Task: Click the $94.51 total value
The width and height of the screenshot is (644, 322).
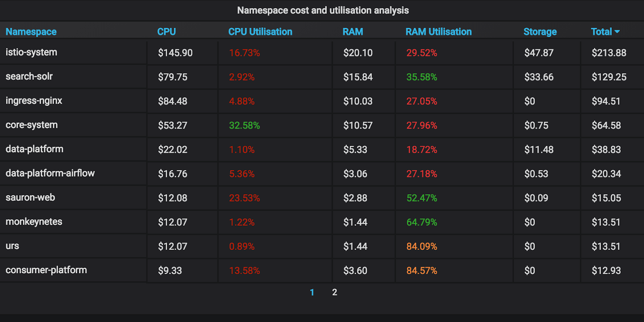Action: pos(606,101)
